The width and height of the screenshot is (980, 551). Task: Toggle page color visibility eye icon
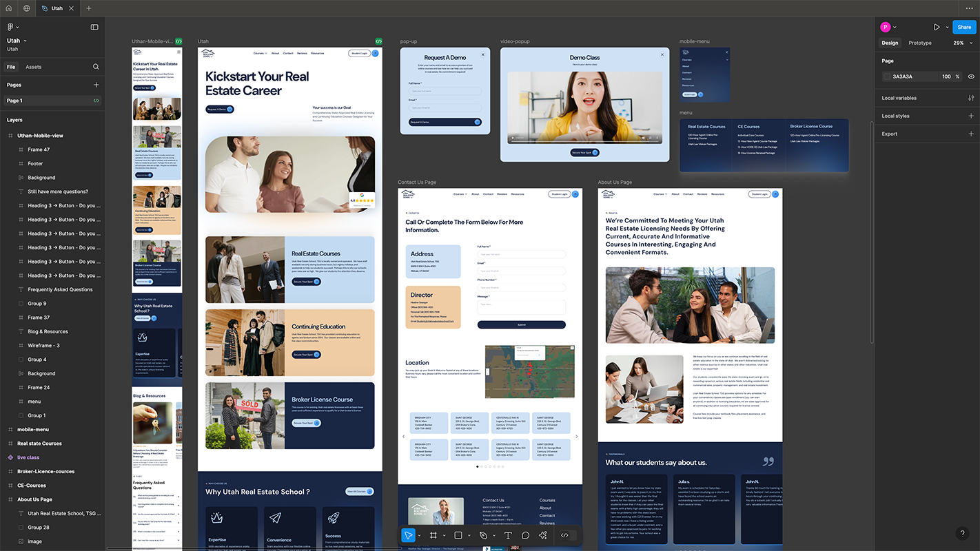(x=971, y=76)
